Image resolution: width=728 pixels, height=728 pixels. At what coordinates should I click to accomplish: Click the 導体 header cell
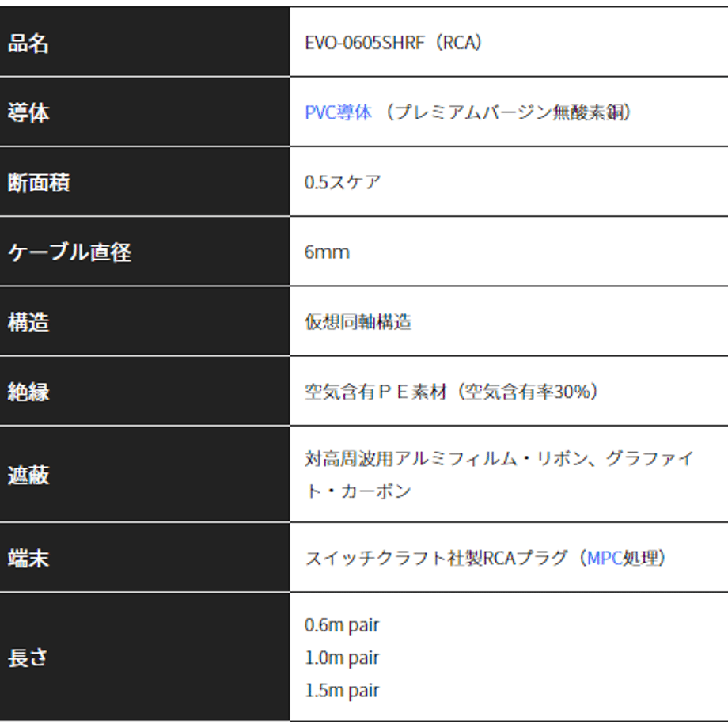pos(144,112)
